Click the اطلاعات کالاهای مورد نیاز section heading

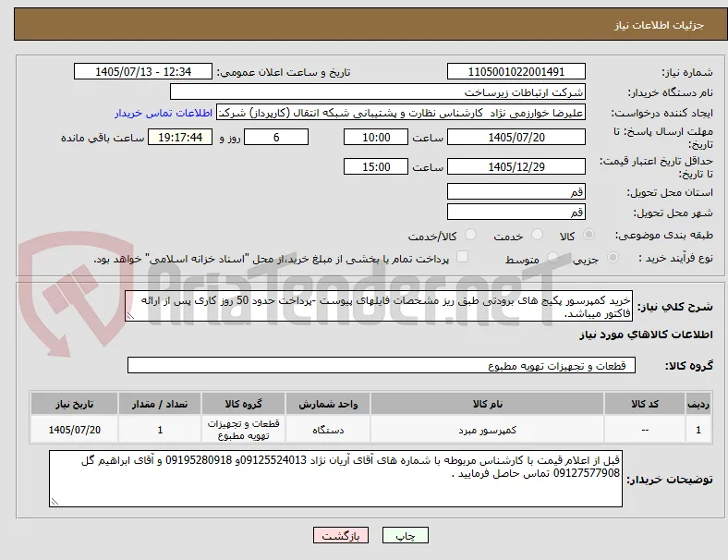(646, 335)
